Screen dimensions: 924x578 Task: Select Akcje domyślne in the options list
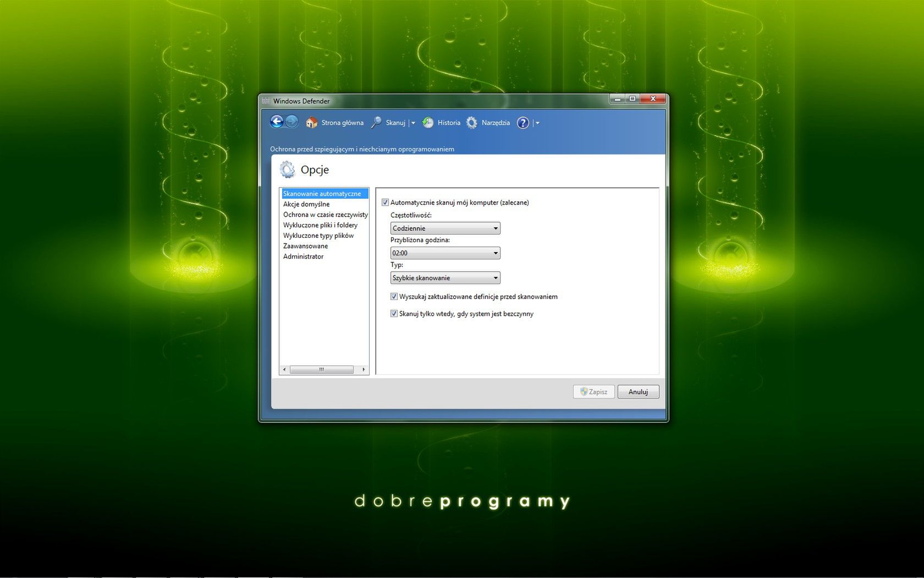(x=324, y=204)
